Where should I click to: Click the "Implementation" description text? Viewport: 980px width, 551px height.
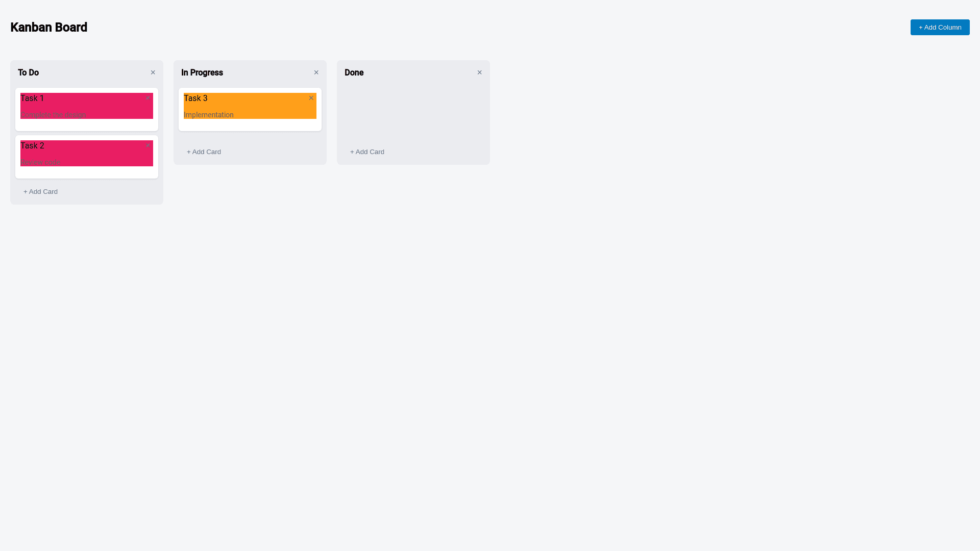[x=208, y=115]
